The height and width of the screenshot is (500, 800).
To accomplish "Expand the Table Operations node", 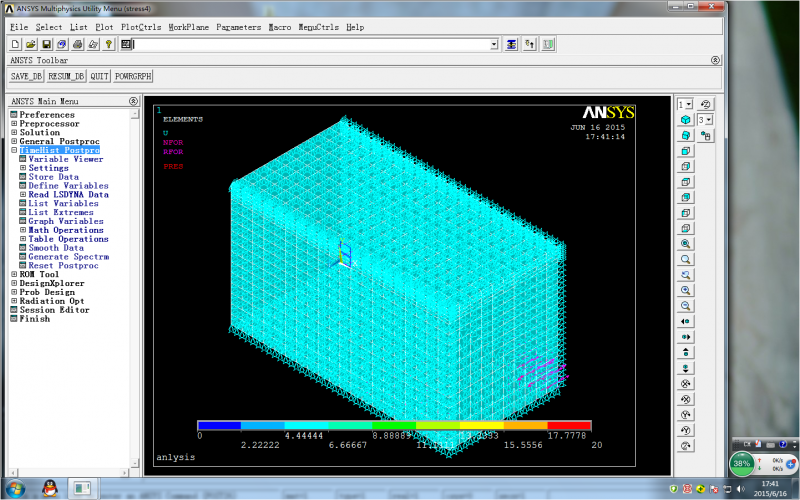I will pos(23,239).
